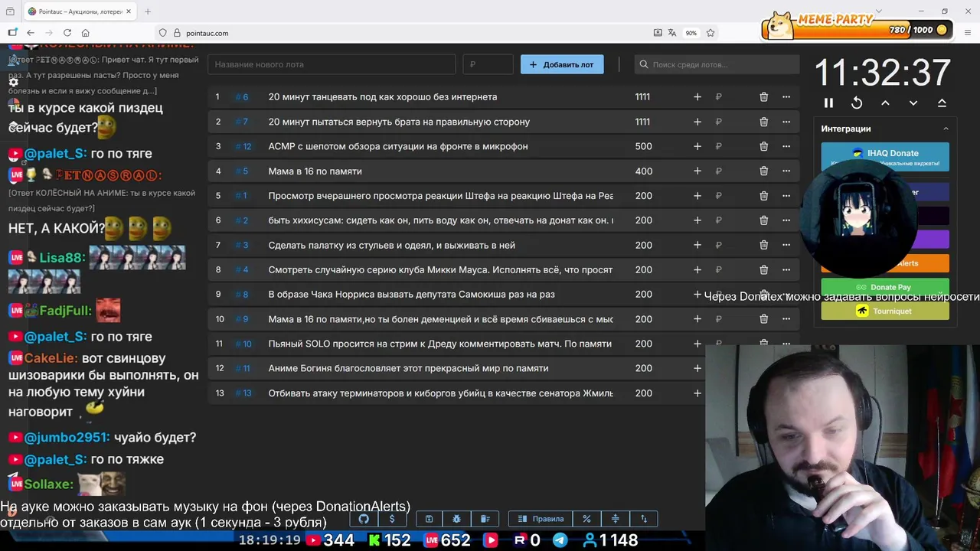The width and height of the screenshot is (980, 551).
Task: Add amount to lot '20 минут пытаться вернуть брата'
Action: [x=697, y=122]
